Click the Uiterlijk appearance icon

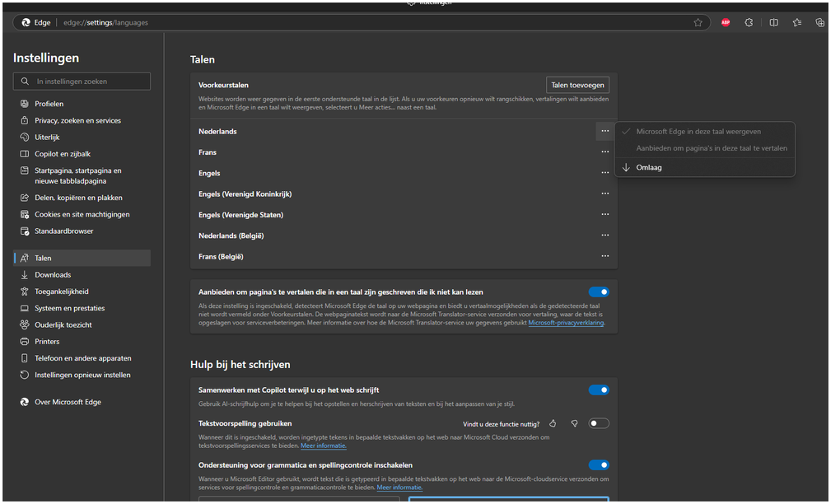[25, 137]
